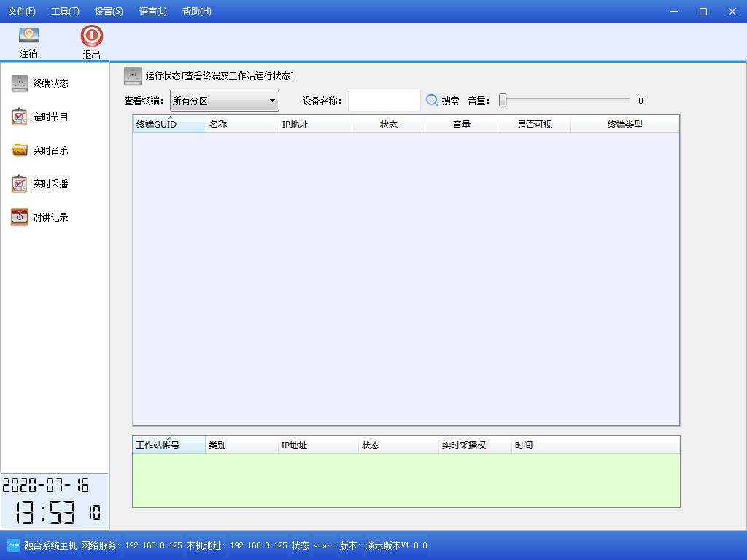Click the 注销 logout icon
This screenshot has height=560, width=747.
pos(29,35)
